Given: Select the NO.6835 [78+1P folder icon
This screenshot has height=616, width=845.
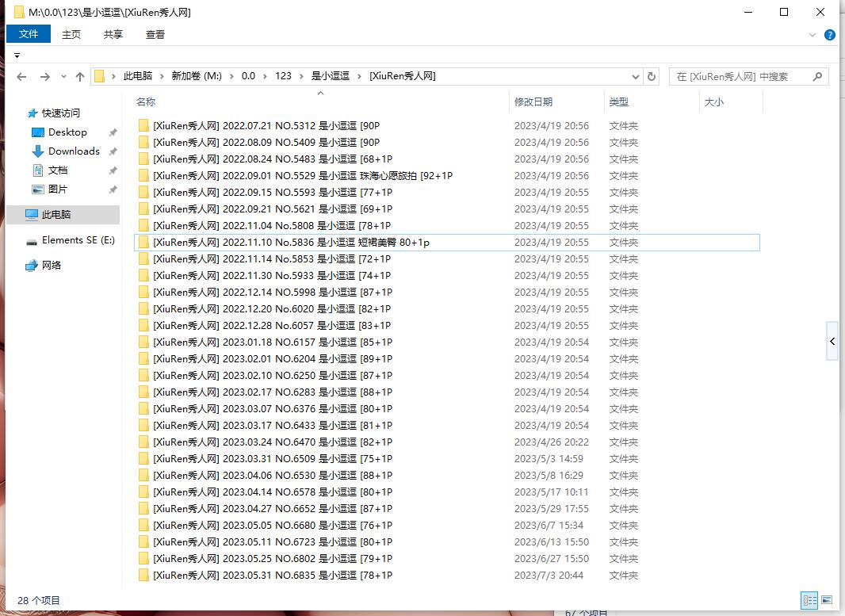Looking at the screenshot, I should coord(143,575).
